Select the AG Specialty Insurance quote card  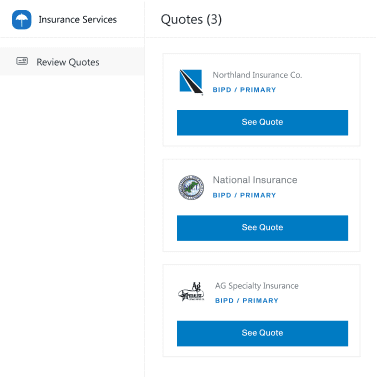261,310
